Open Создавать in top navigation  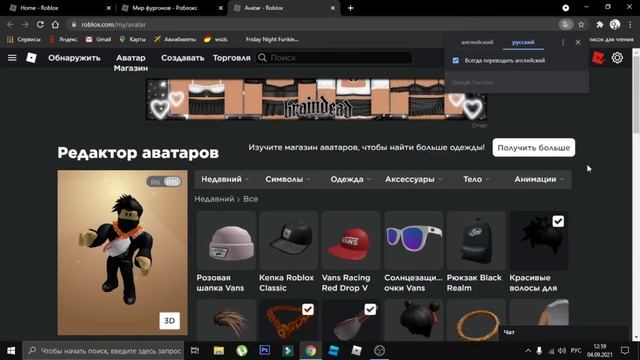coord(182,58)
